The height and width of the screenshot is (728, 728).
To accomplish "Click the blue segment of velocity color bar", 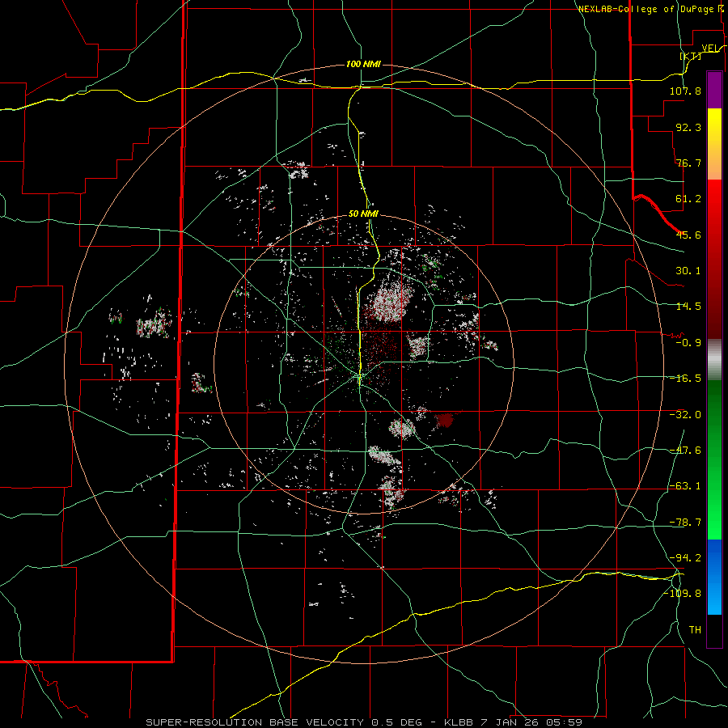I will pos(714,577).
